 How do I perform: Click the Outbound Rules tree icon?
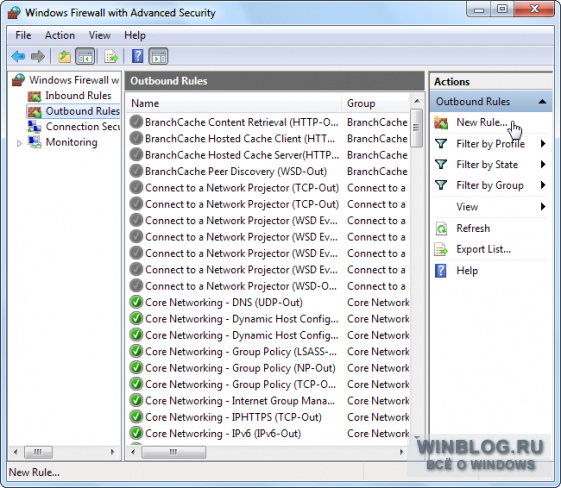click(35, 112)
